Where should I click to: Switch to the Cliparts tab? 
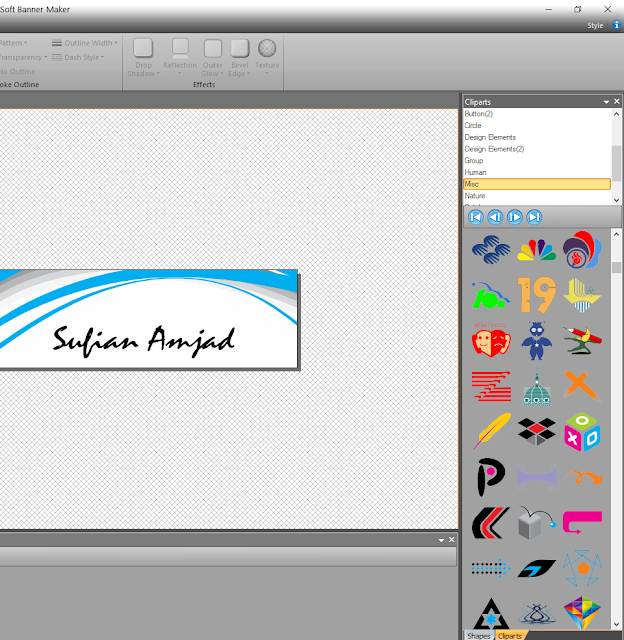(510, 636)
